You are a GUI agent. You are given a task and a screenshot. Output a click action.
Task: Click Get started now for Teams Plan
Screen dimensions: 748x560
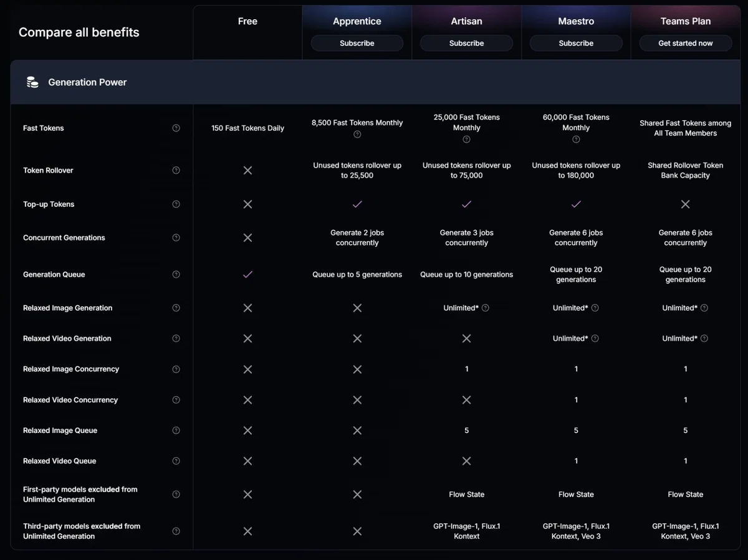[x=686, y=44]
